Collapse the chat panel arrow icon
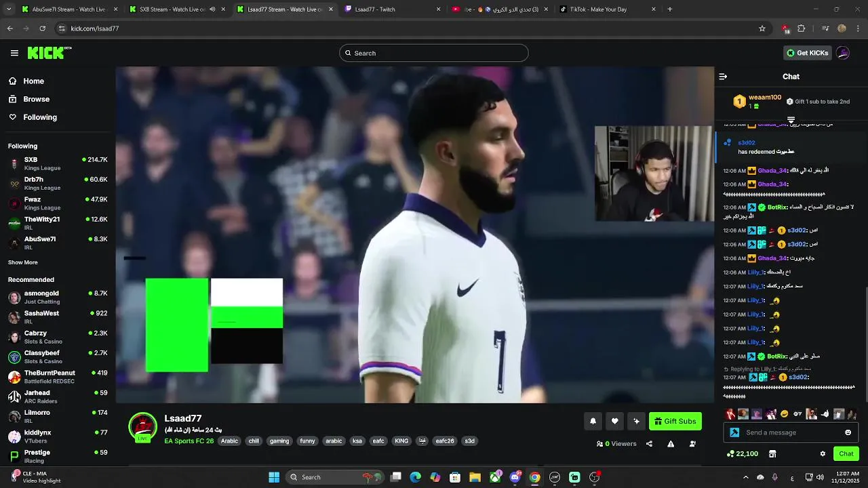This screenshot has width=868, height=488. pyautogui.click(x=723, y=77)
